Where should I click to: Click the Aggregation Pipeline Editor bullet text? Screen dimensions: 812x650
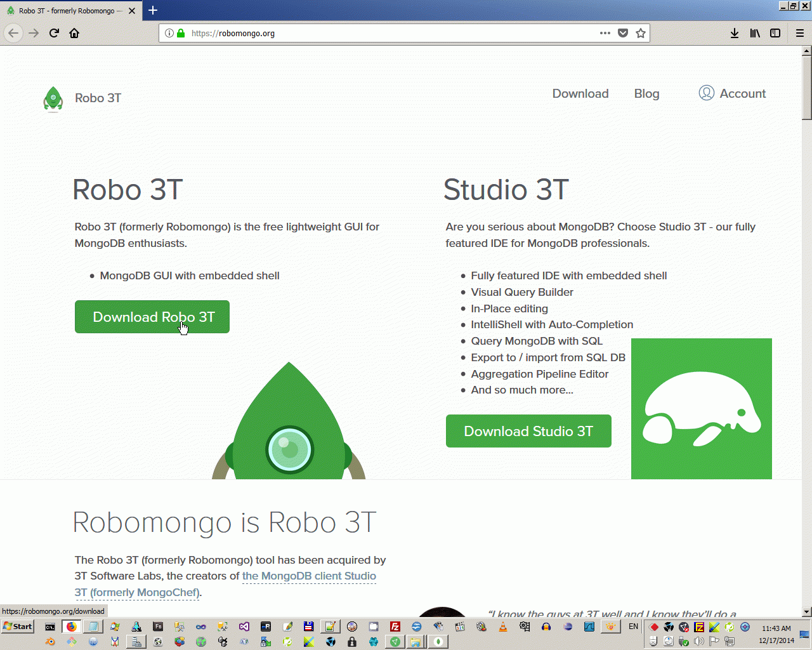[540, 374]
